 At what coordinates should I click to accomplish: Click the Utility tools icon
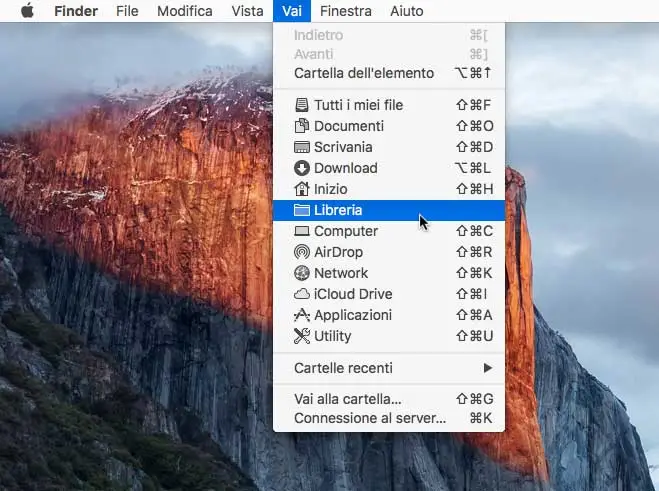point(301,336)
